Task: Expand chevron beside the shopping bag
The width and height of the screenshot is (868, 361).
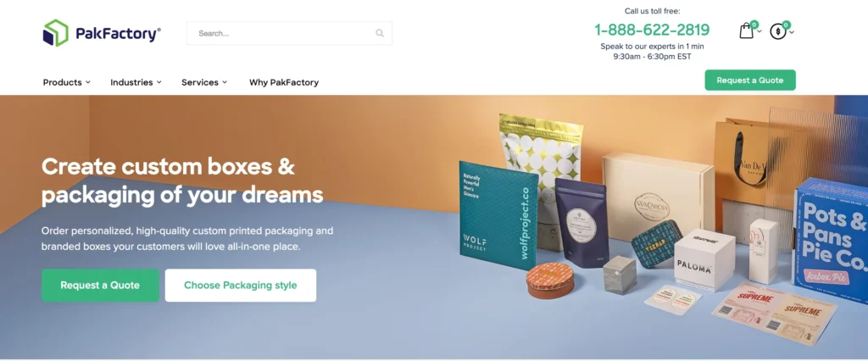Action: [759, 31]
